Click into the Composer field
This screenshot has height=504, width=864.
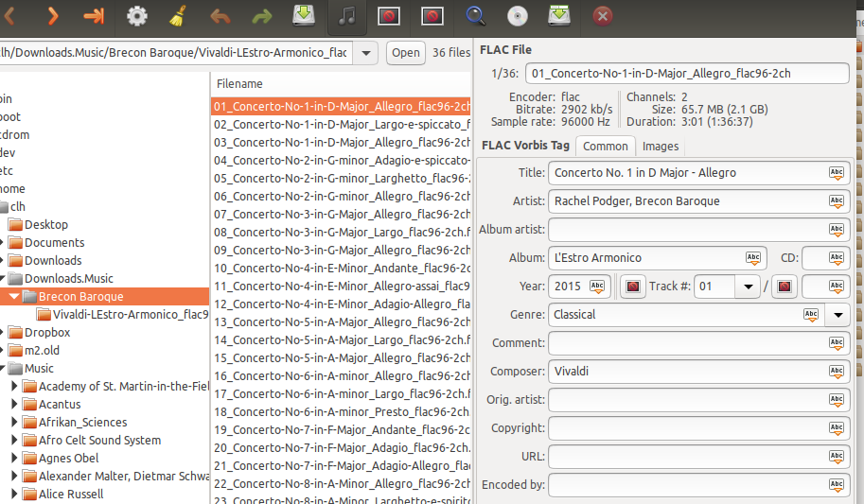coord(686,372)
